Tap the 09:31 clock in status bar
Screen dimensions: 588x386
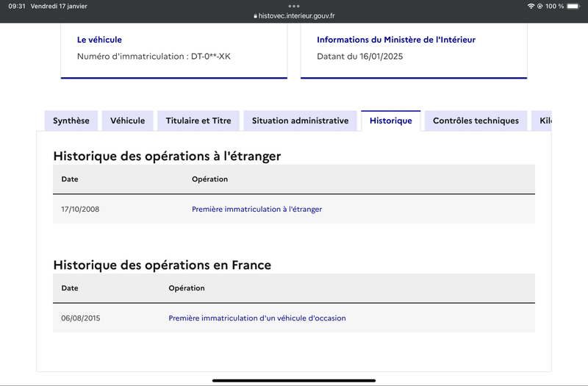17,6
